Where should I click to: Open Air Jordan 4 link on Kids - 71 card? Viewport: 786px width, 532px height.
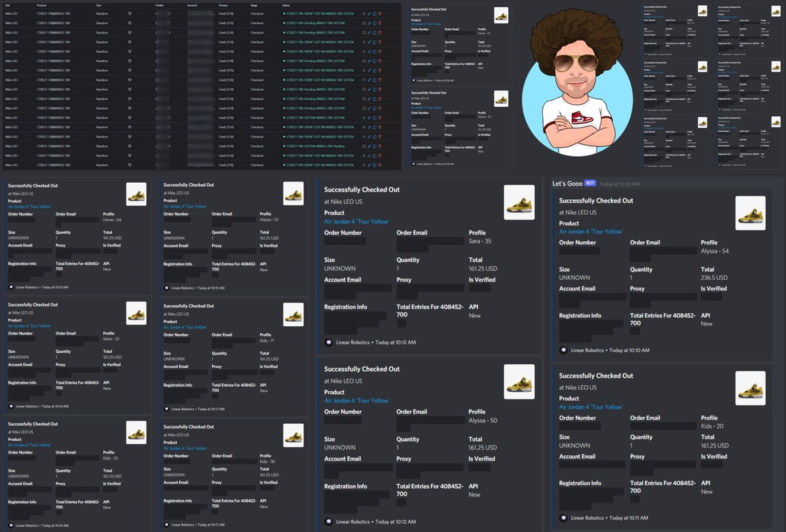pos(185,327)
